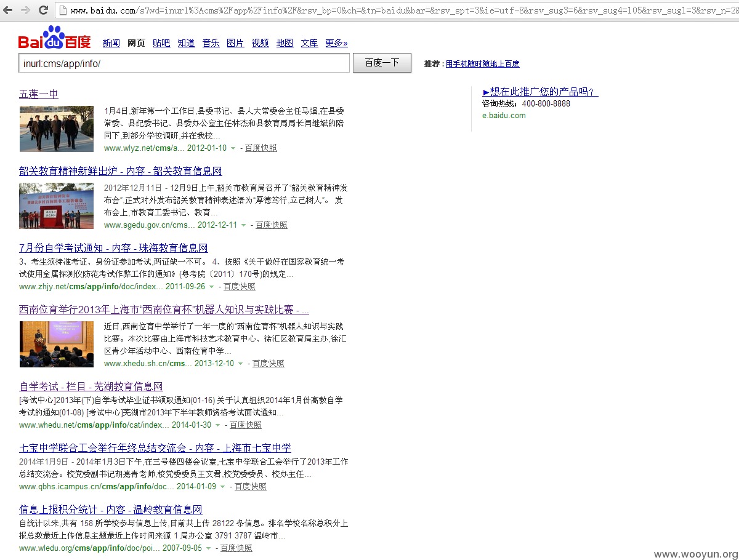The image size is (739, 560).
Task: Open 七宝中学联合工会 result title
Action: coord(155,448)
